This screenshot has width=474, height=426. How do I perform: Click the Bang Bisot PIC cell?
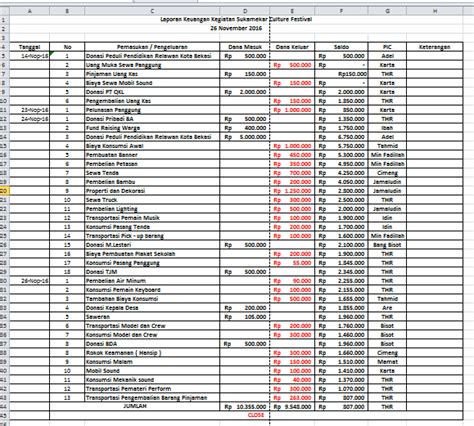pyautogui.click(x=387, y=245)
